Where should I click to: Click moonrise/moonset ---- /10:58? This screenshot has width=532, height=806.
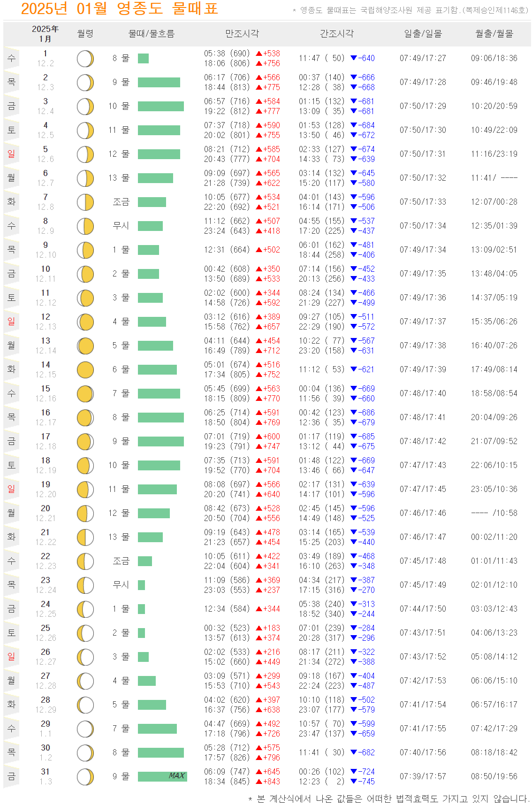(494, 513)
